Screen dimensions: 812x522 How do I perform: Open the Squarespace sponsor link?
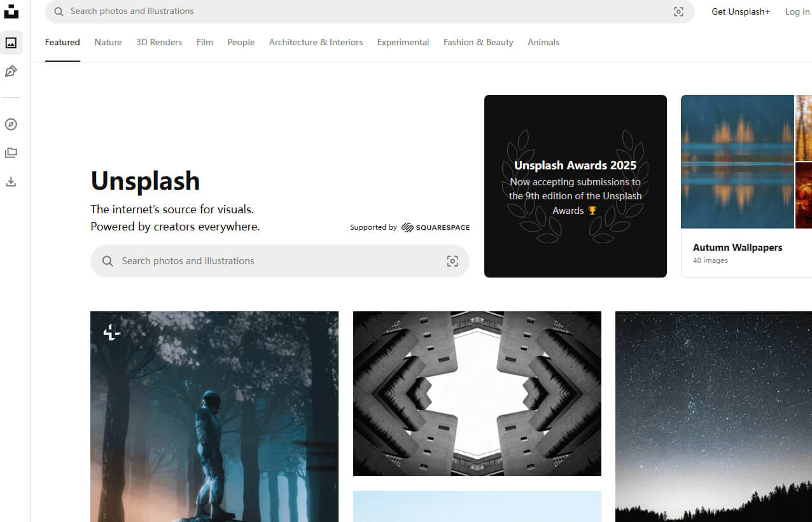click(436, 227)
